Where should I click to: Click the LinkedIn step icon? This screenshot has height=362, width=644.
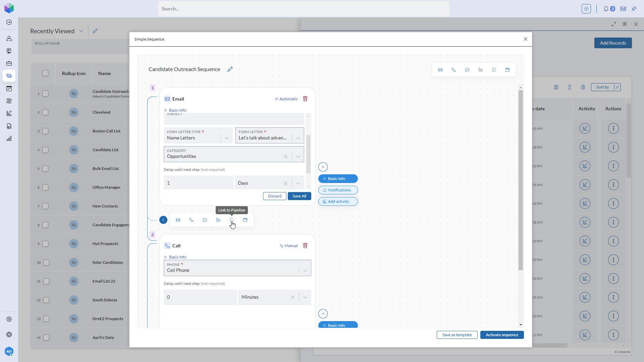(218, 220)
